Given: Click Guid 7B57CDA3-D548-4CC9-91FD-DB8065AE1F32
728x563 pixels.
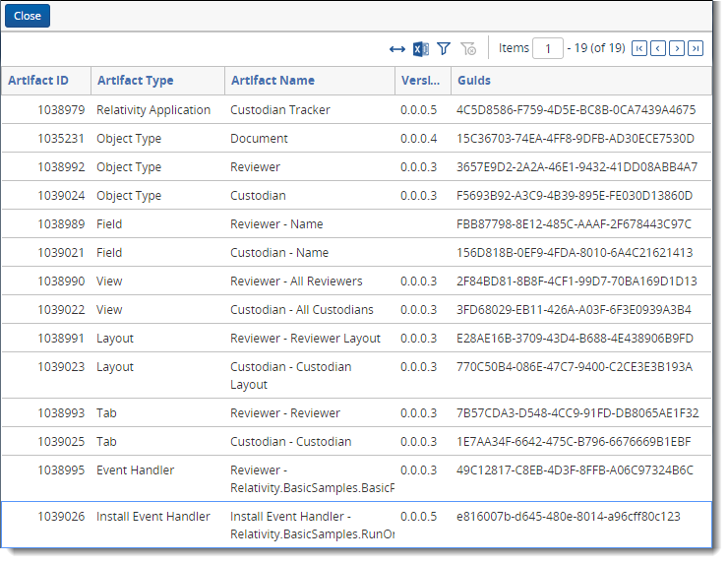Looking at the screenshot, I should (577, 413).
